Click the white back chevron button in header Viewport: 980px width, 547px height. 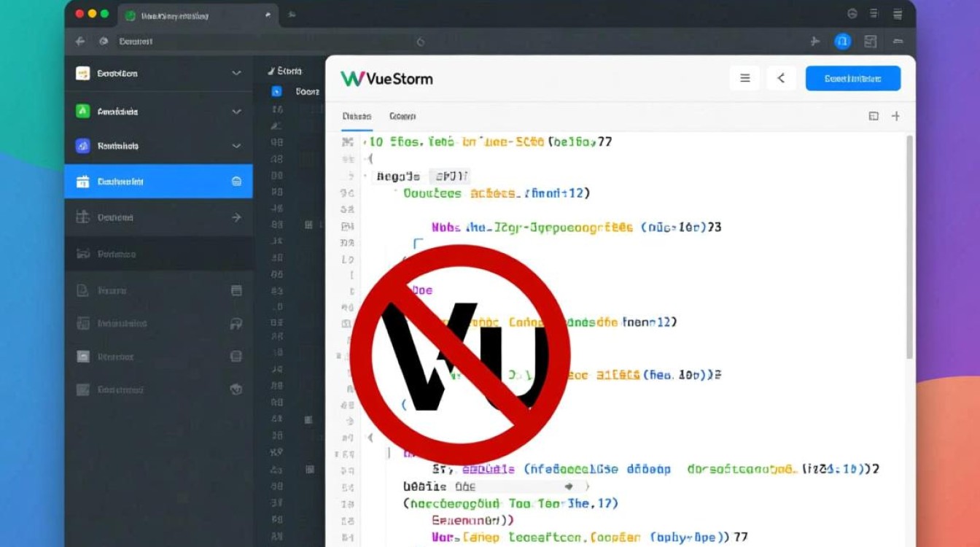781,78
